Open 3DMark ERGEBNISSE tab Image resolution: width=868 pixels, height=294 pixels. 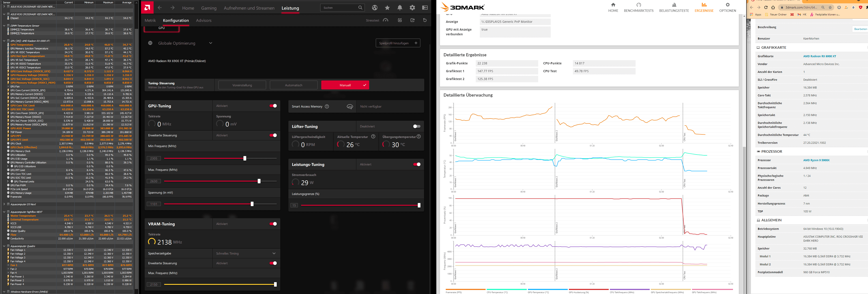pyautogui.click(x=704, y=7)
